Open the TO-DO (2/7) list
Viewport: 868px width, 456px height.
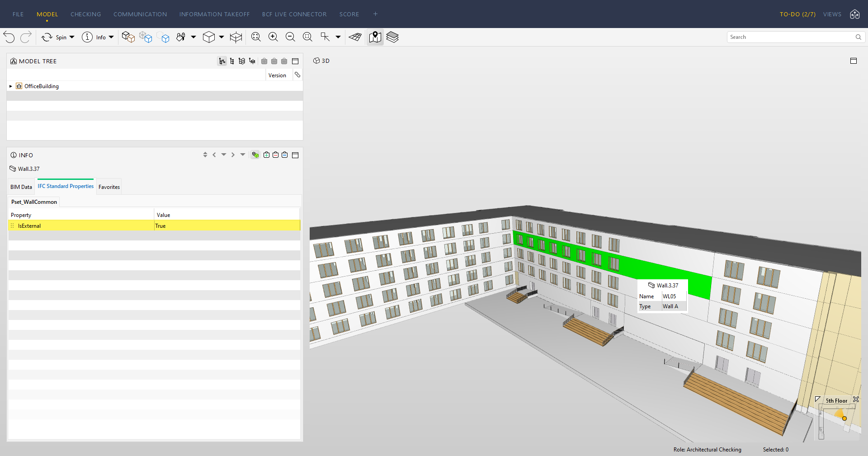[797, 14]
